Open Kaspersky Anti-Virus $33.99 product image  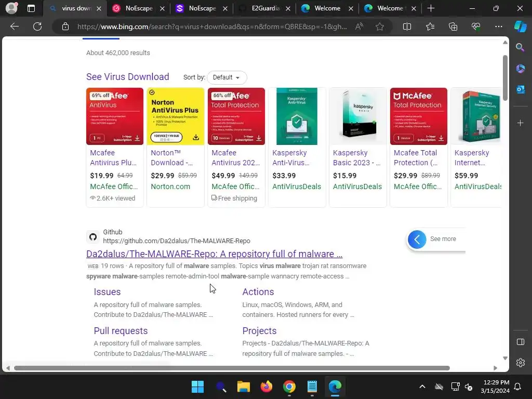click(x=297, y=116)
